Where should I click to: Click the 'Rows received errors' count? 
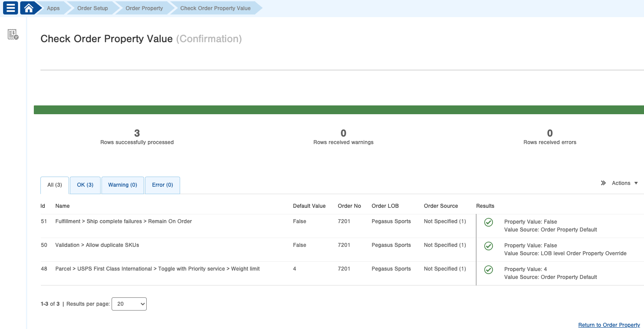tap(550, 133)
